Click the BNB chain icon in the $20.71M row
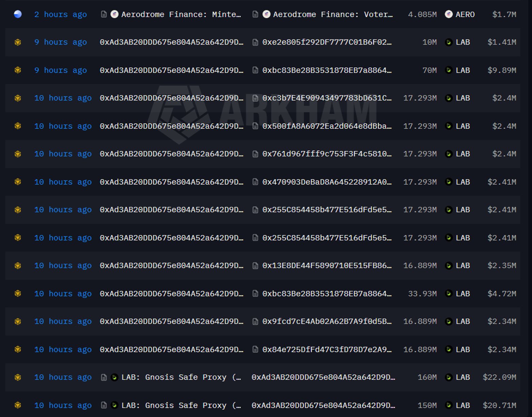This screenshot has width=532, height=417. (x=18, y=405)
